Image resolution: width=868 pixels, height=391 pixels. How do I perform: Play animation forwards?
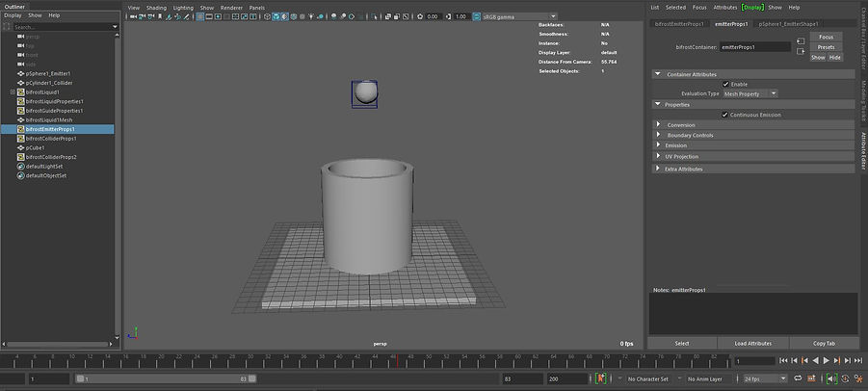pos(826,360)
